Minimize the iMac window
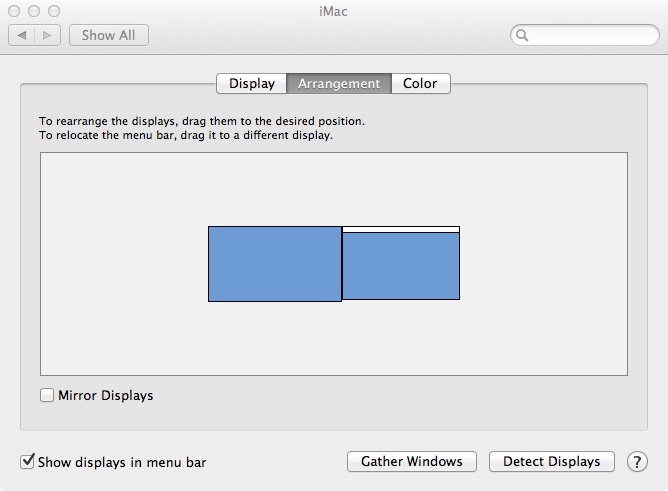 pos(33,10)
